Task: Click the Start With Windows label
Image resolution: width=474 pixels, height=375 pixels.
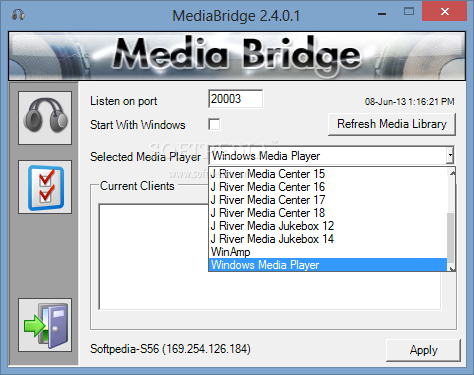Action: (138, 125)
